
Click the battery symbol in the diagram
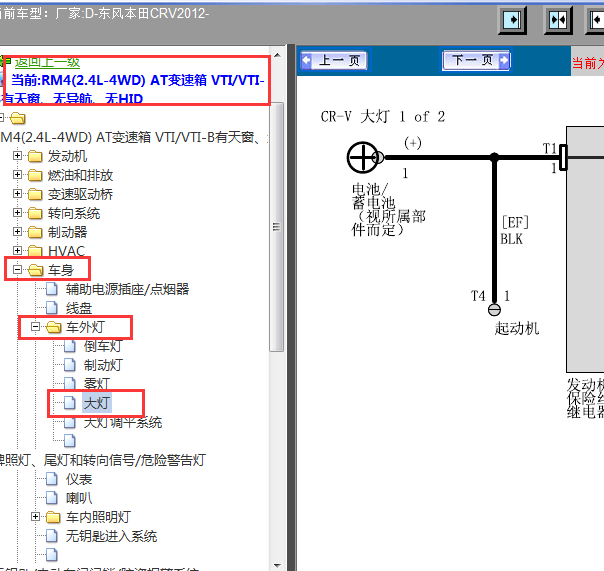[364, 157]
